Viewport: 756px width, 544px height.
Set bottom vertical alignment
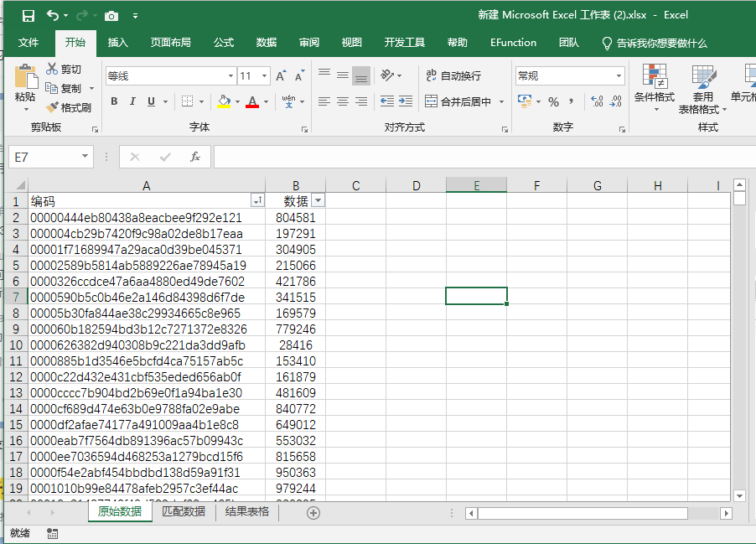(361, 75)
